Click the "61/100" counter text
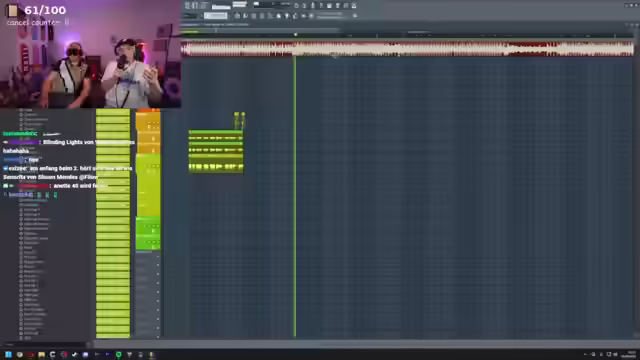The width and height of the screenshot is (640, 360). [45, 10]
